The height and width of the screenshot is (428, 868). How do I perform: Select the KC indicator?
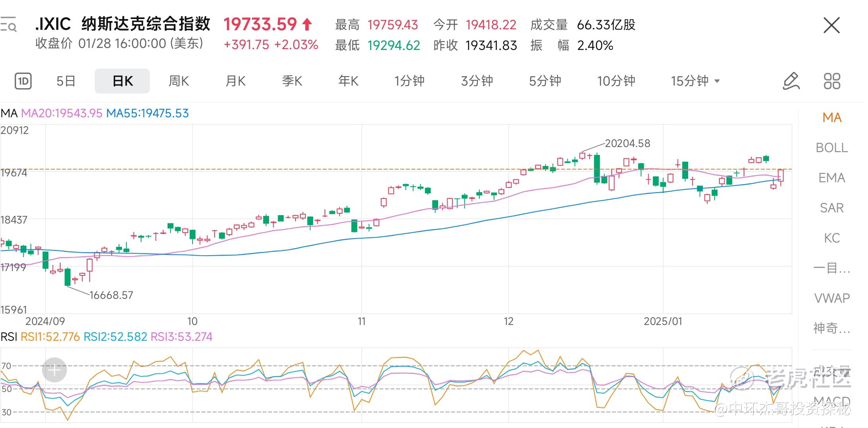[832, 238]
